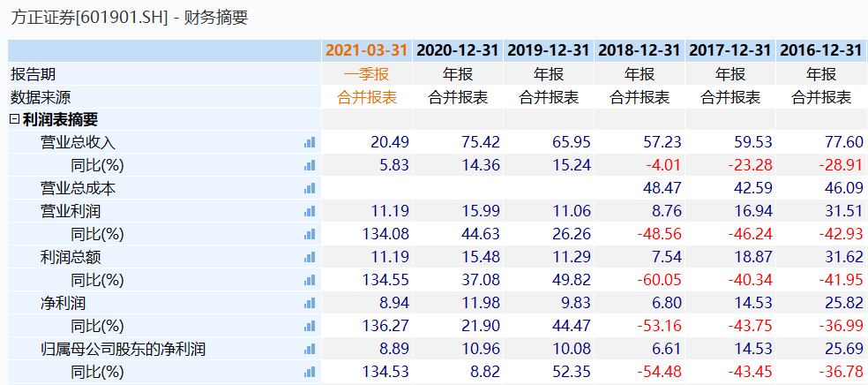
Task: Select the 2020-12-31 column header
Action: 458,50
